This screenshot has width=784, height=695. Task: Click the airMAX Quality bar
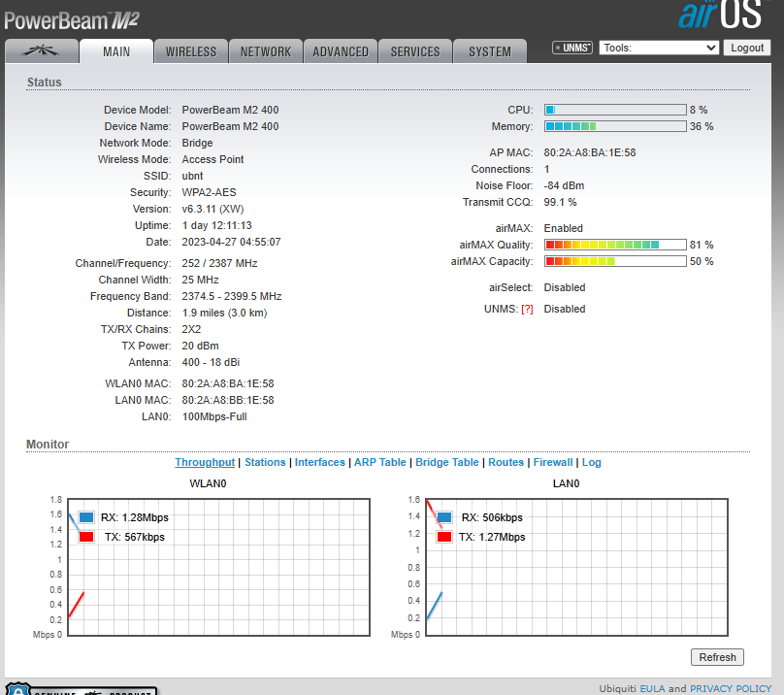coord(615,245)
